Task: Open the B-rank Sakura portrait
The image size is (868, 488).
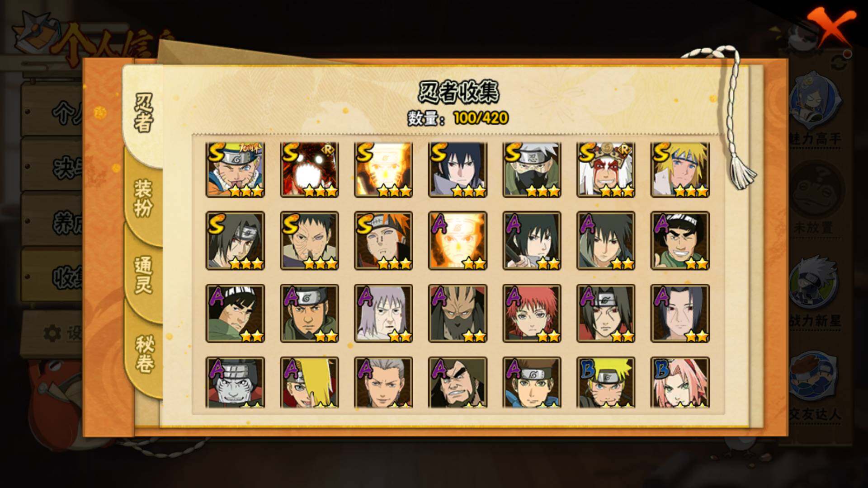Action: (x=680, y=382)
